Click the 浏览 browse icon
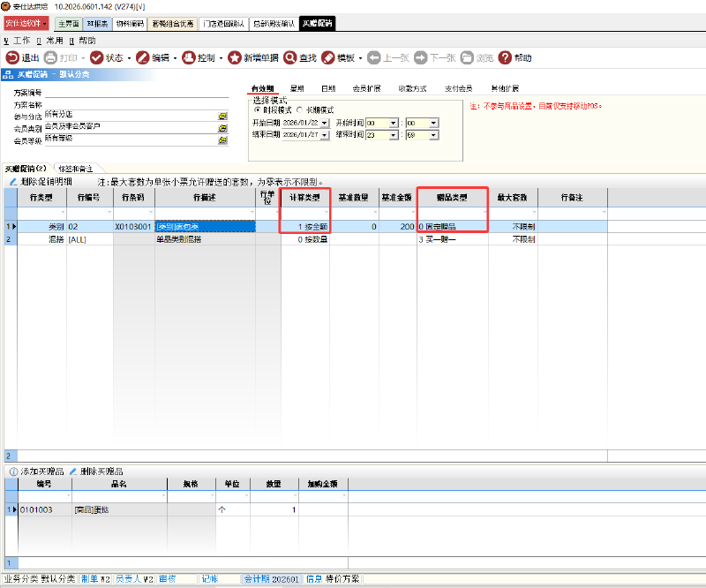706x588 pixels. point(467,57)
